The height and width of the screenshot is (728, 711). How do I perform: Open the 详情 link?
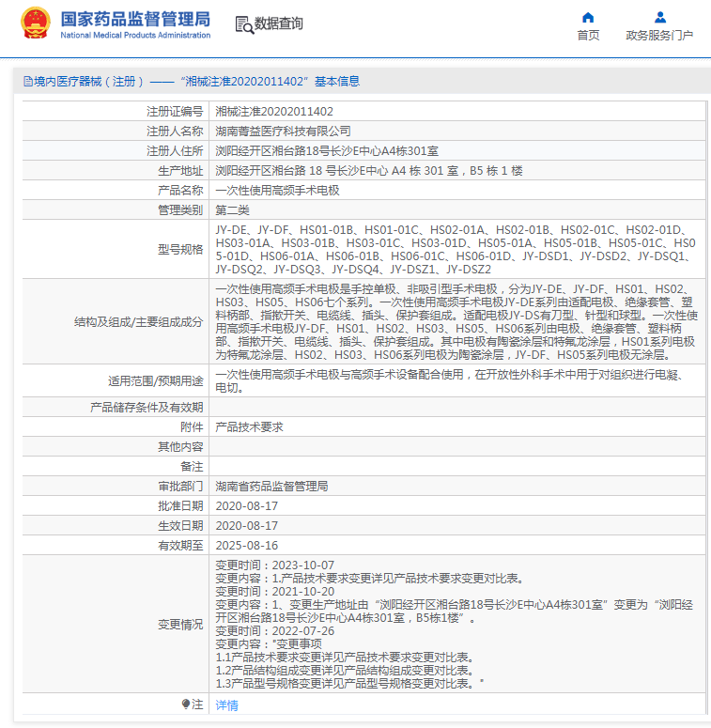[x=227, y=705]
